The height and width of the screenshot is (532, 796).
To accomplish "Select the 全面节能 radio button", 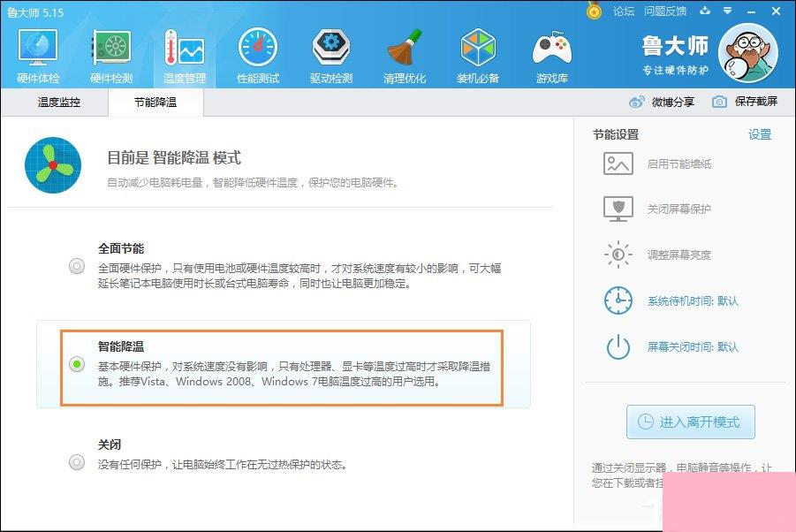I will point(77,266).
